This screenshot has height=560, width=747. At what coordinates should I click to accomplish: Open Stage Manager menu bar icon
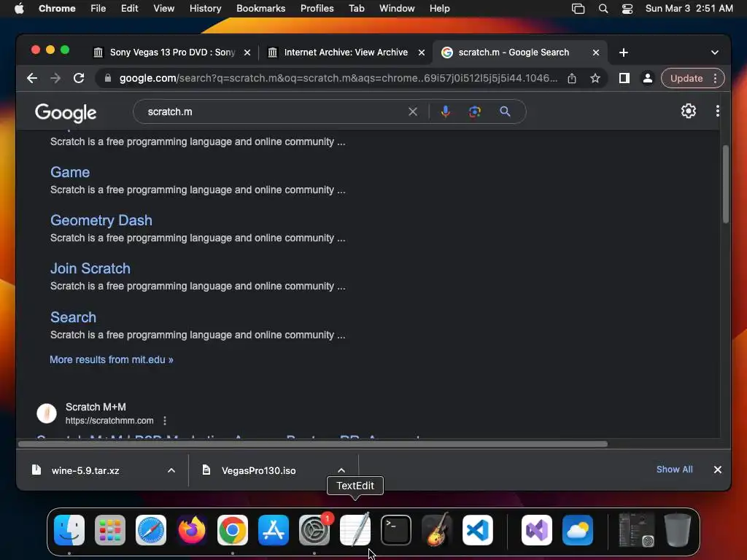click(578, 9)
